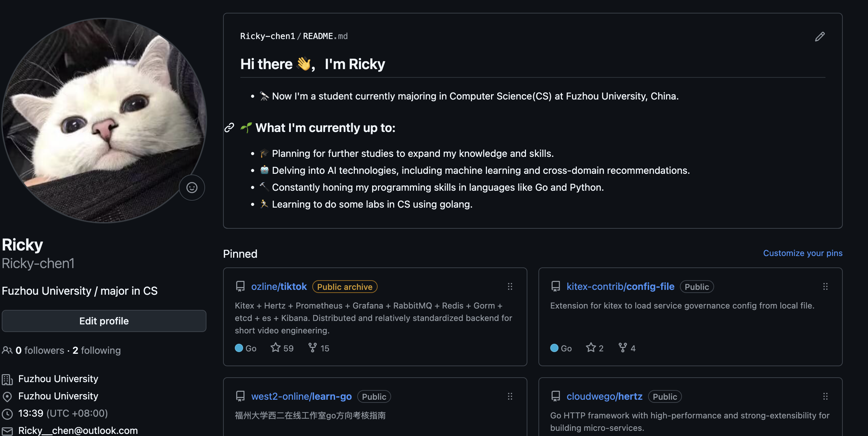View the 2 following list
The image size is (868, 436).
pos(96,350)
